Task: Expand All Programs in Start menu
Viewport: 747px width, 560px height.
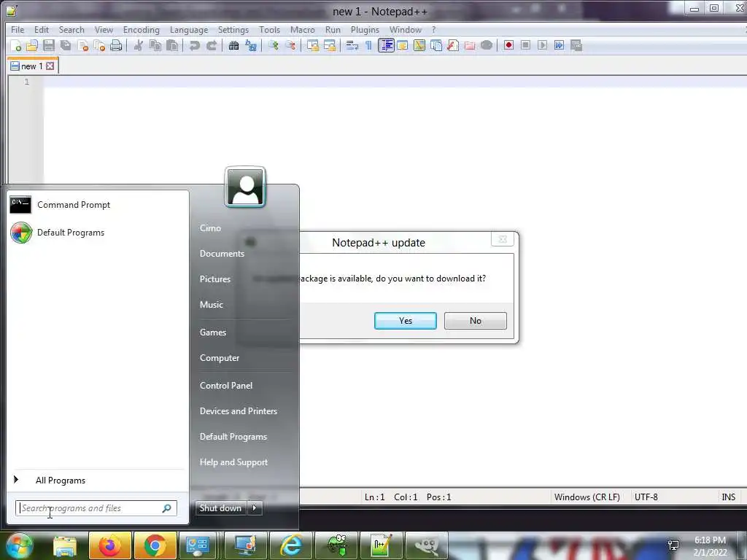Action: (x=98, y=481)
